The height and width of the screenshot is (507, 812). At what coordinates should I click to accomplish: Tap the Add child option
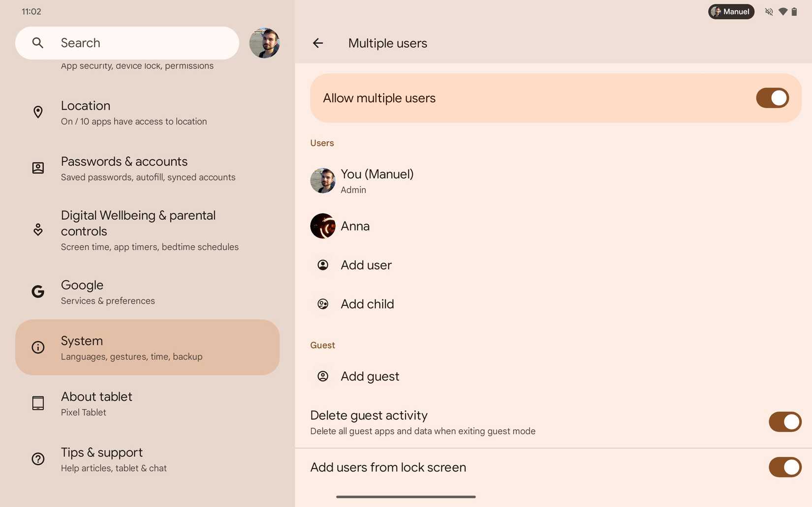click(x=554, y=304)
